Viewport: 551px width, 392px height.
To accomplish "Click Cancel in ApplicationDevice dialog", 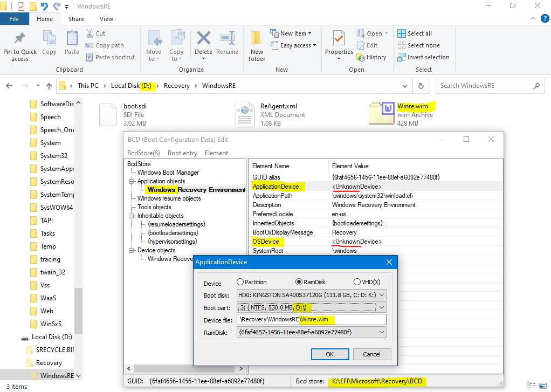I will click(x=371, y=354).
